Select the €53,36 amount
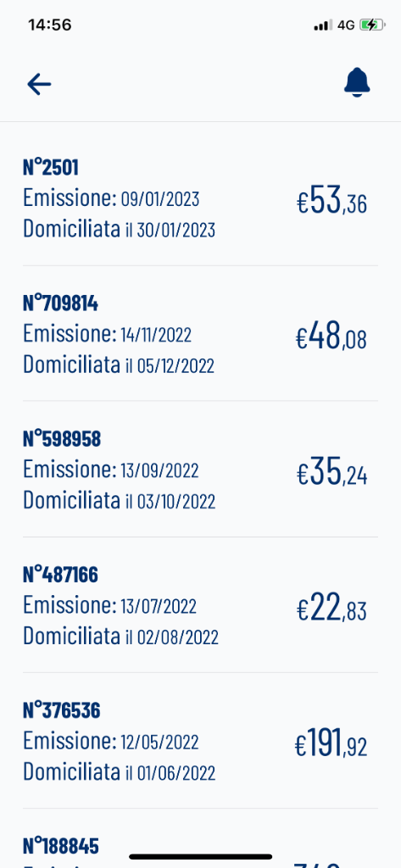401x868 pixels. click(x=331, y=202)
